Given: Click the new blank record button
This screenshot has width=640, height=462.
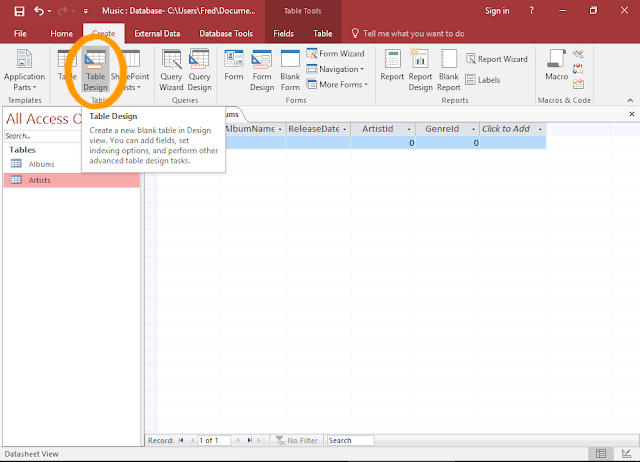Looking at the screenshot, I should [261, 440].
